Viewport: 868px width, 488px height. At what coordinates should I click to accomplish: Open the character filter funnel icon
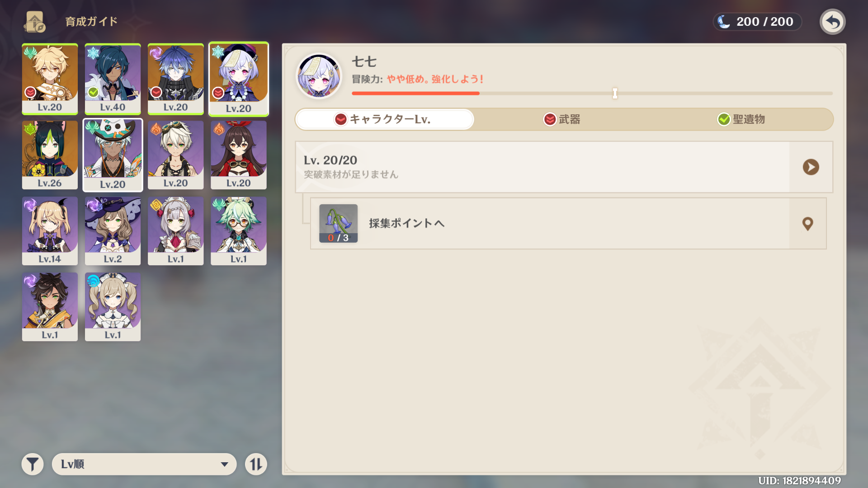33,464
